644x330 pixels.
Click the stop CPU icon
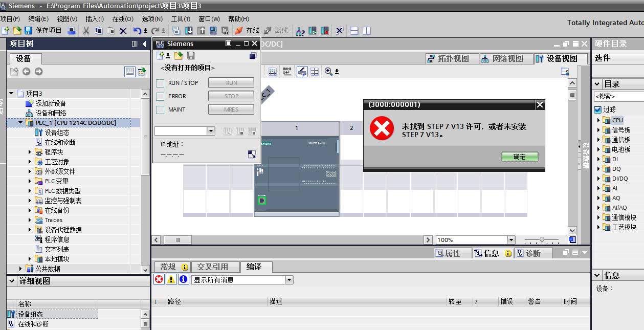coord(324,31)
